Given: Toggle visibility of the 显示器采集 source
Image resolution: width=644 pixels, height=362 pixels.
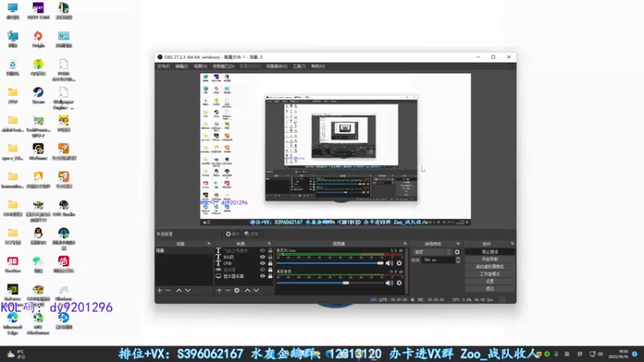Looking at the screenshot, I should [x=262, y=276].
